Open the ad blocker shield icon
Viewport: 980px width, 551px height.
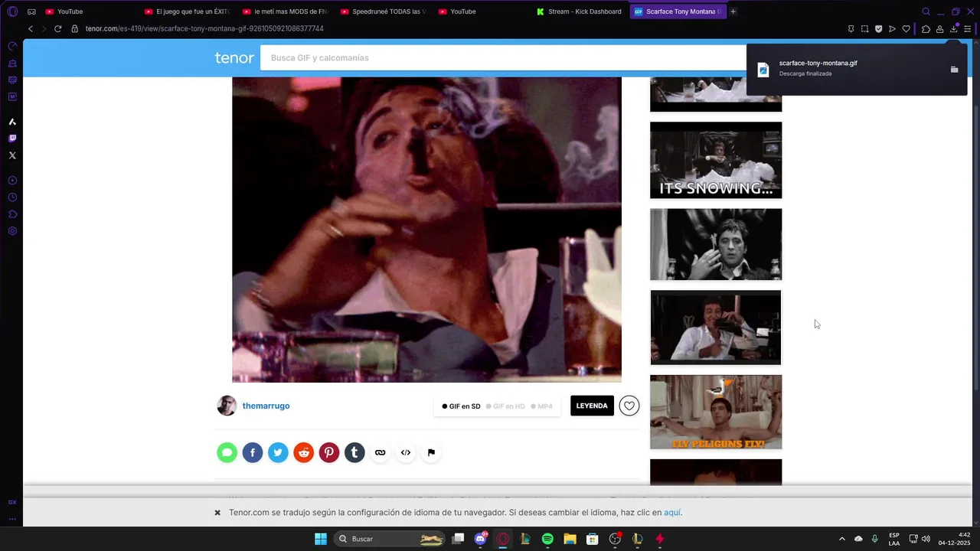coord(878,28)
